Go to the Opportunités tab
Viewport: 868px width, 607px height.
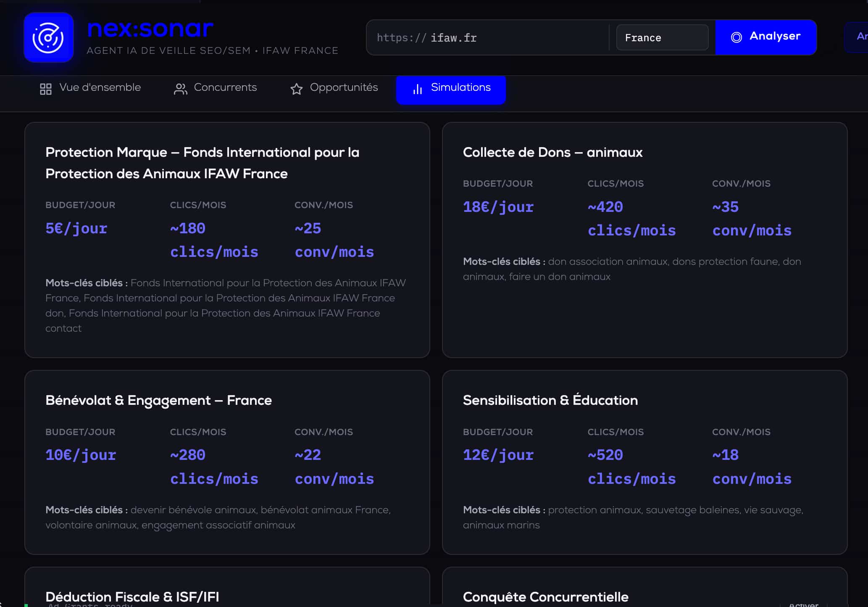[334, 88]
